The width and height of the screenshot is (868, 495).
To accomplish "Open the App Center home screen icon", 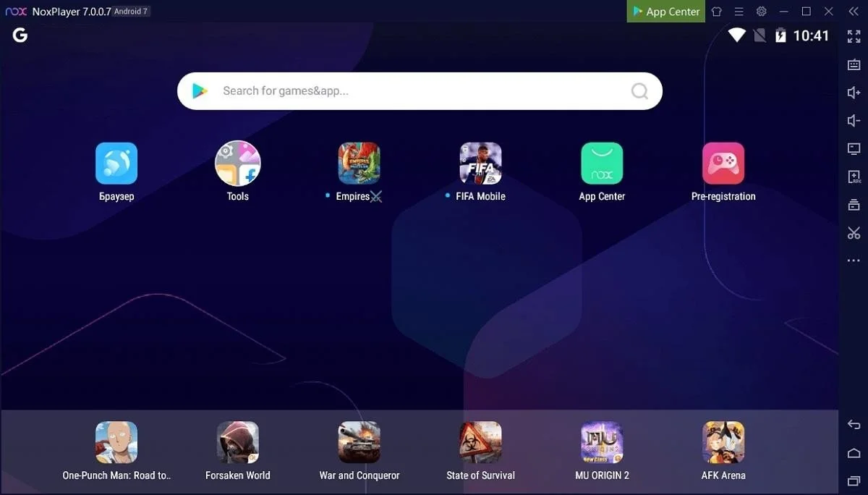I will [x=602, y=164].
